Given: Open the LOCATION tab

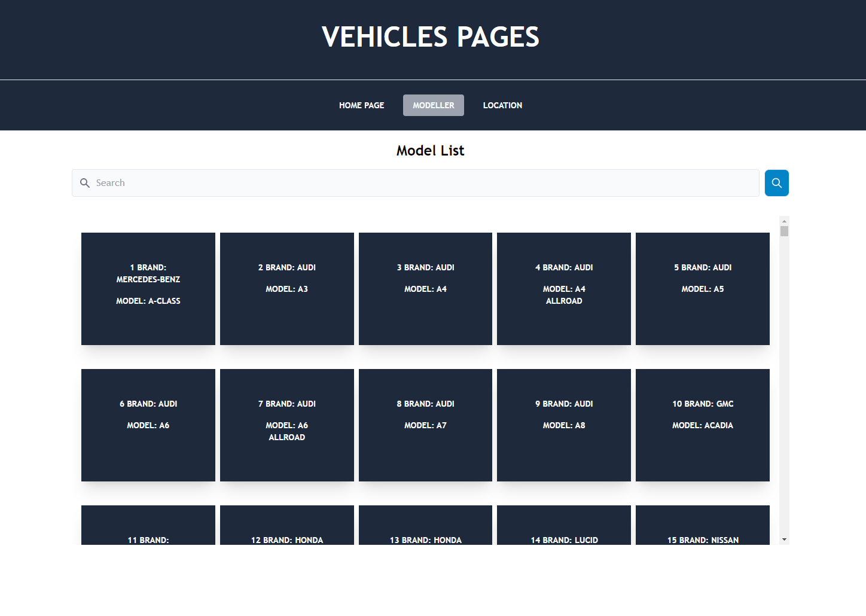Looking at the screenshot, I should (502, 105).
